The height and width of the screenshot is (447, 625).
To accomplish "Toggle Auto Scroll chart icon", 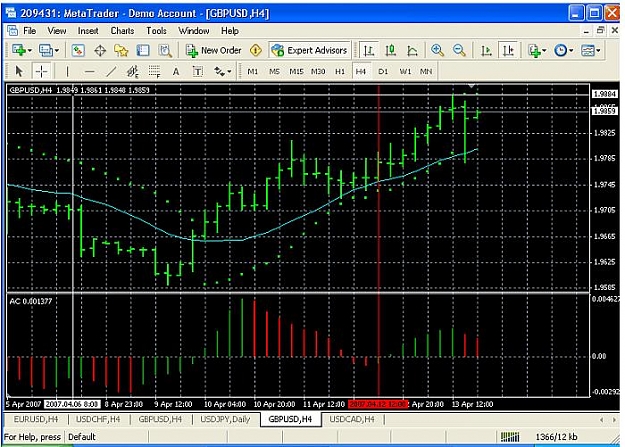I will [x=486, y=51].
